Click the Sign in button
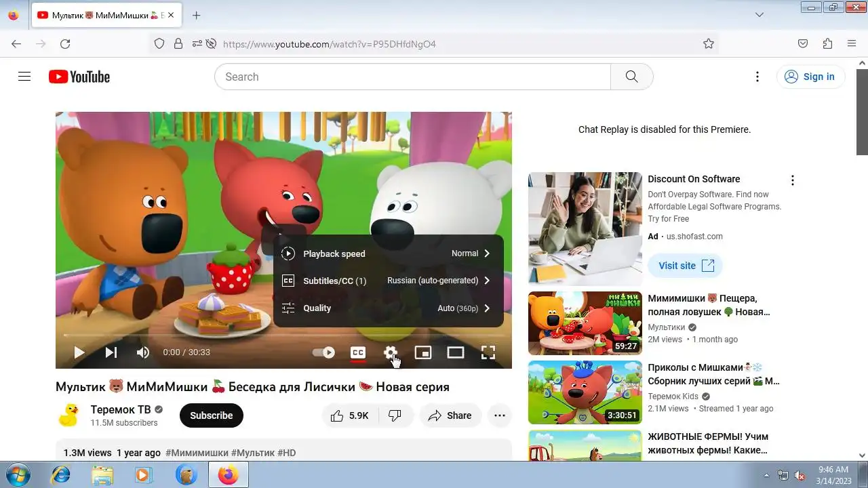 [810, 77]
